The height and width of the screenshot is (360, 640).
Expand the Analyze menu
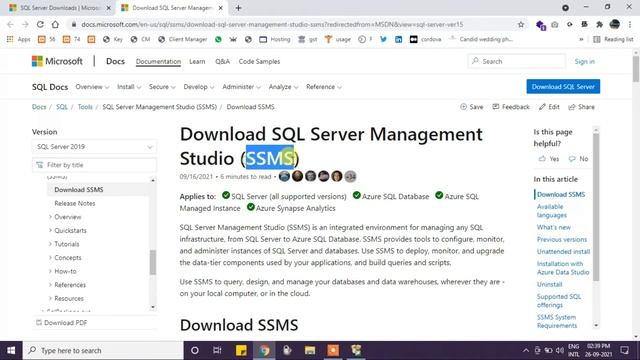(x=283, y=87)
